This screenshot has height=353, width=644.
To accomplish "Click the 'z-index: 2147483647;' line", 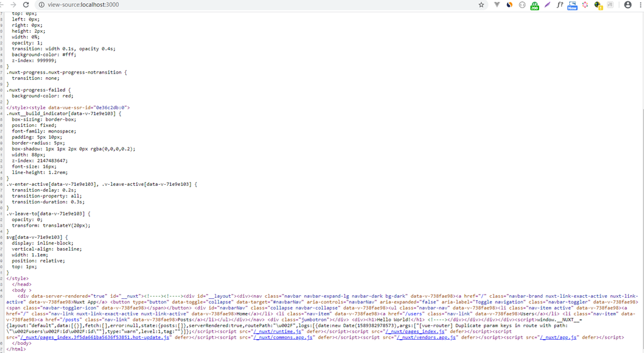I will (x=40, y=161).
